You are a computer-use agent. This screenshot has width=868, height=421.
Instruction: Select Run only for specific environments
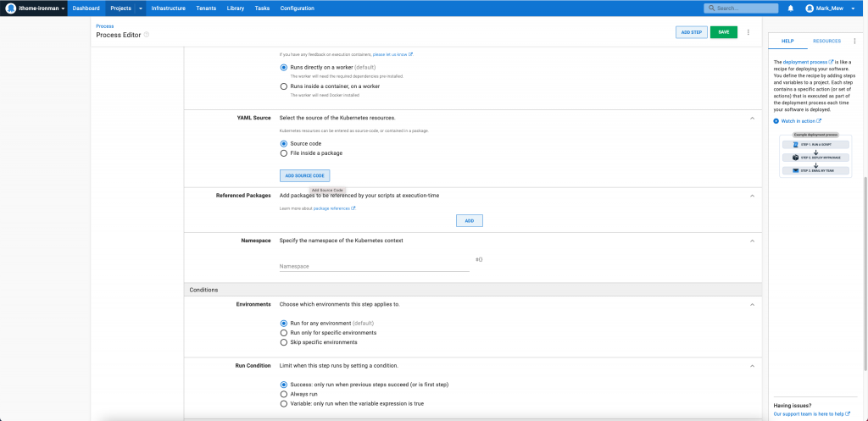(x=284, y=333)
